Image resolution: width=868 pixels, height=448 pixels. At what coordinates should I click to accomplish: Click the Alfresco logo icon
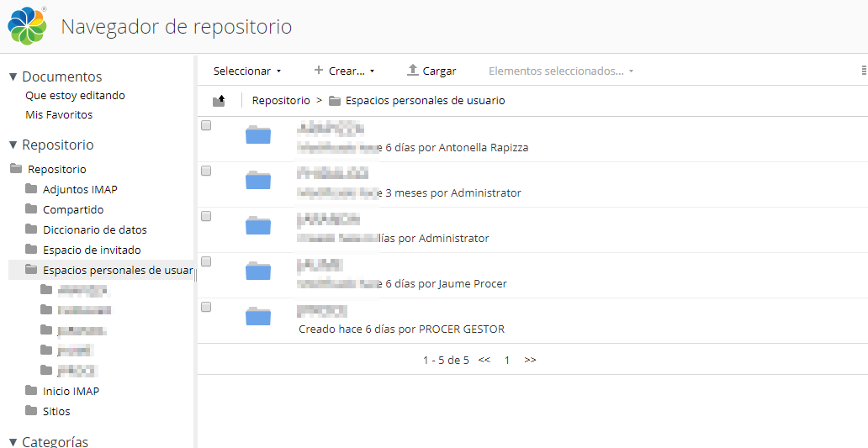click(x=26, y=25)
